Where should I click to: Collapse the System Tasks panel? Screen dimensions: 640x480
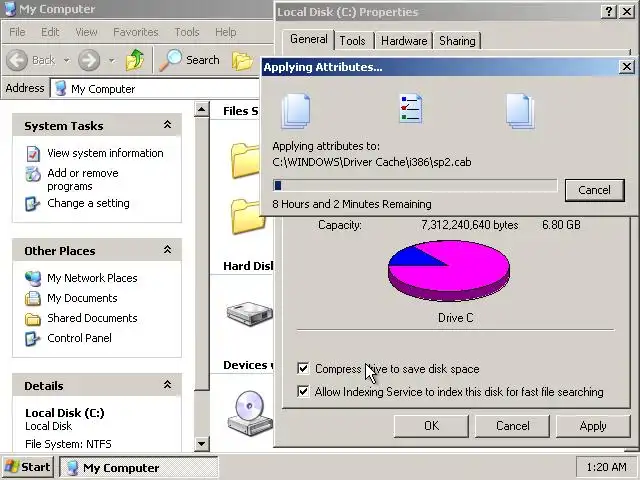(167, 125)
